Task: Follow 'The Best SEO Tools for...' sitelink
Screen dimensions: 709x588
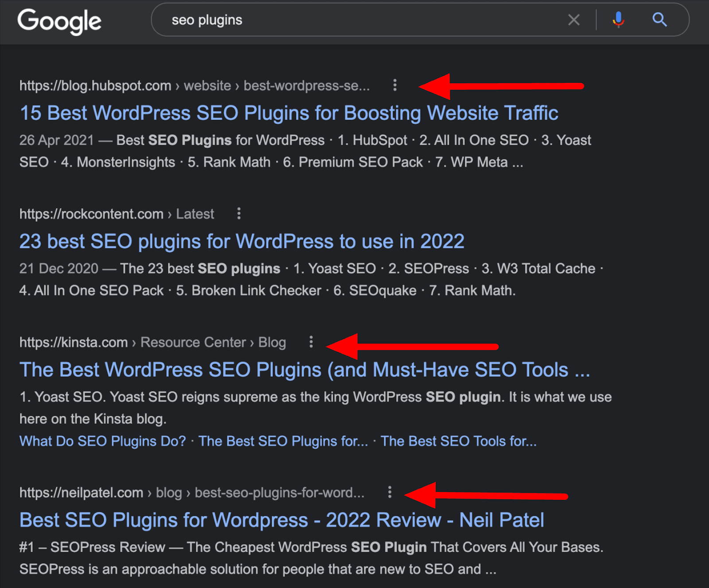Action: pyautogui.click(x=459, y=441)
